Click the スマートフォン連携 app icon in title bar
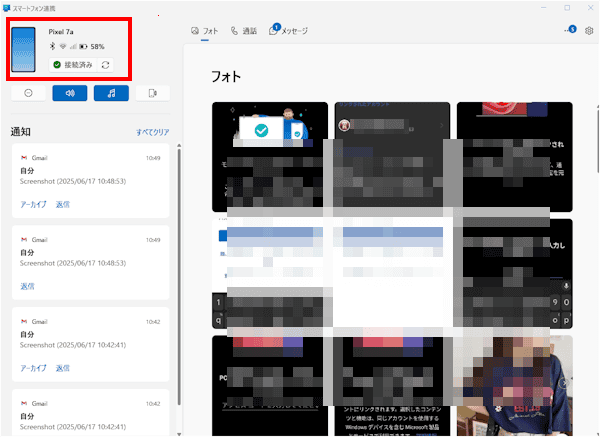Viewport: 600px width, 437px height. point(6,8)
